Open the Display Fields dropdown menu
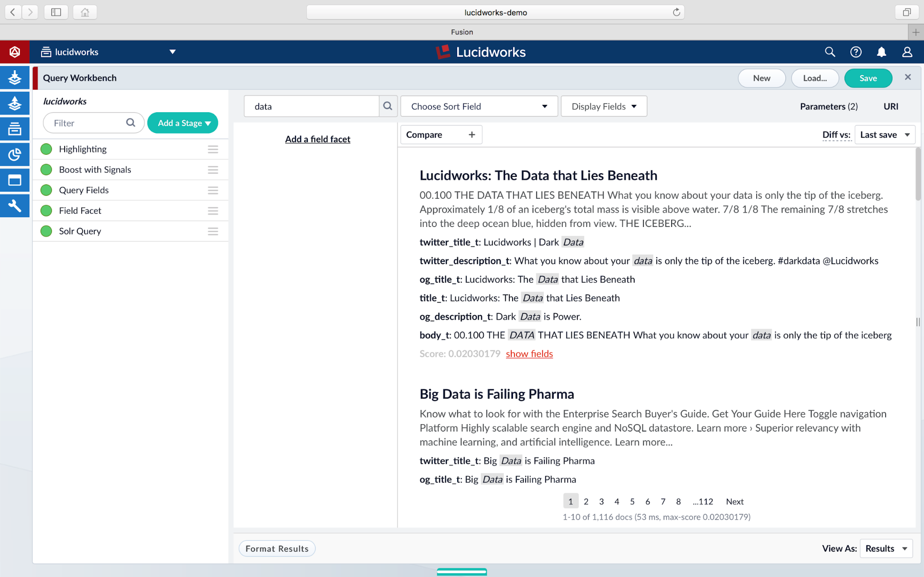The width and height of the screenshot is (924, 577). coord(604,106)
